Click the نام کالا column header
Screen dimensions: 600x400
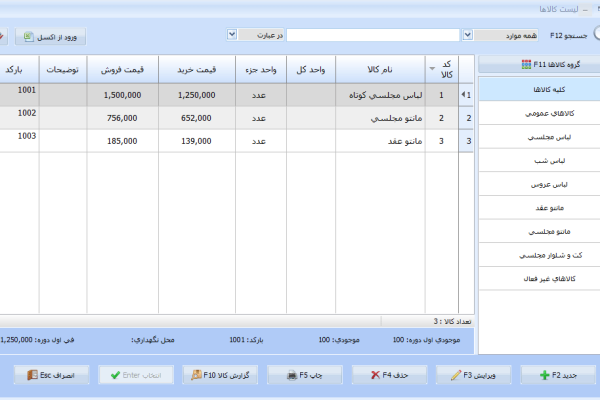point(380,69)
